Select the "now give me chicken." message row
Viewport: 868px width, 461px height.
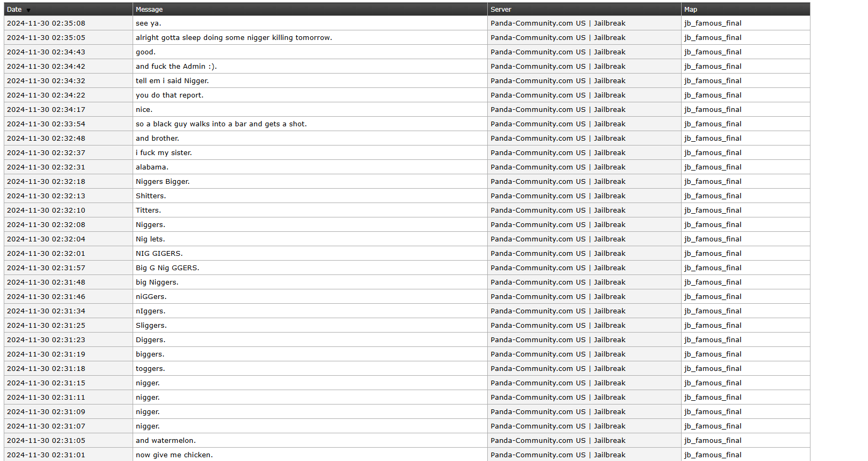174,455
